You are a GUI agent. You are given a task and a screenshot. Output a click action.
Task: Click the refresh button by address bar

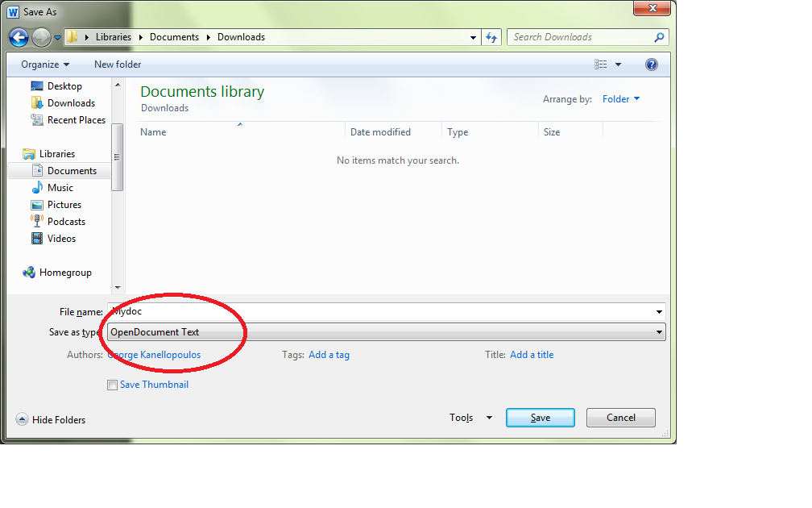[491, 37]
